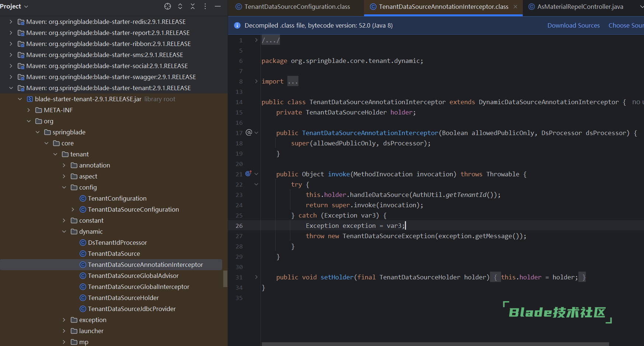Click the TenantDataSource class icon
The image size is (644, 346).
[x=83, y=254]
